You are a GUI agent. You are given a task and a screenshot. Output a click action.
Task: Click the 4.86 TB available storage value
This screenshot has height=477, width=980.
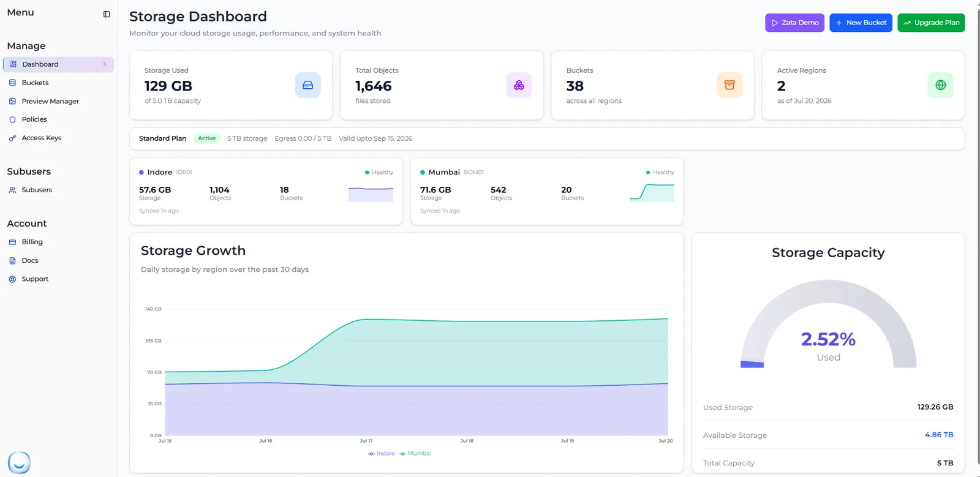click(x=939, y=435)
